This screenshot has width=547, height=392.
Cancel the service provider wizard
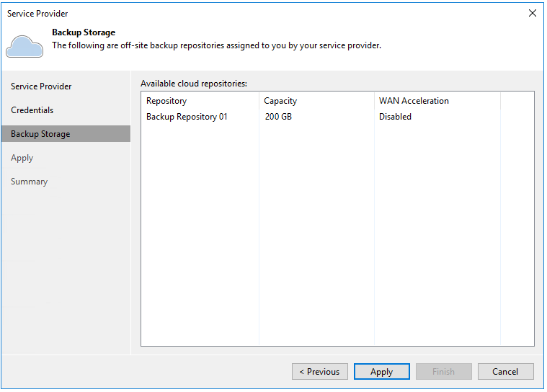505,372
